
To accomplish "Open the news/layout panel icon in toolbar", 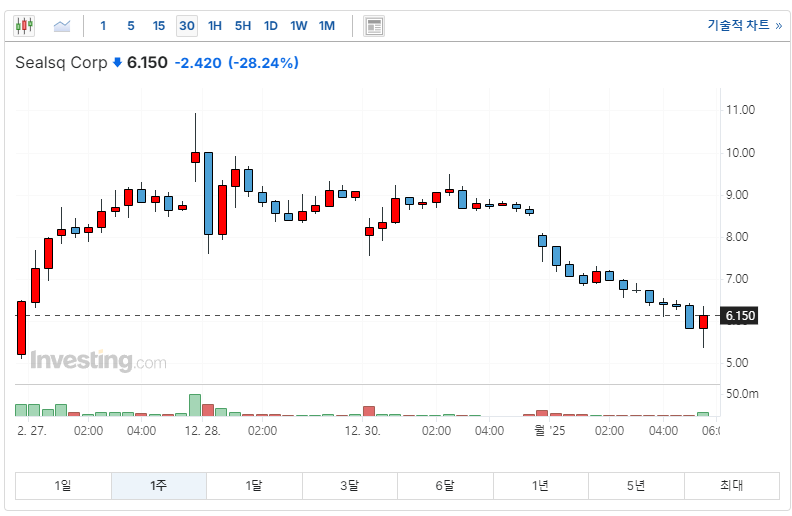I will pyautogui.click(x=374, y=26).
